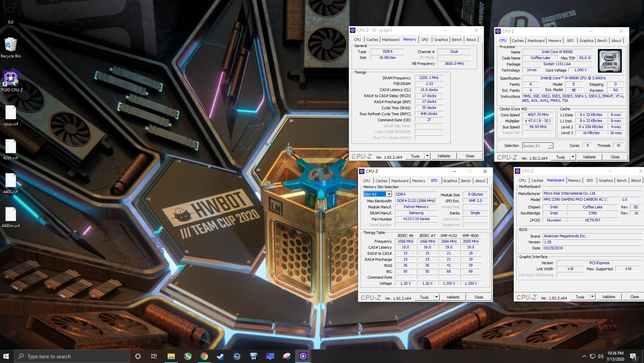Switch to Caches tab in CPU window

(x=517, y=41)
